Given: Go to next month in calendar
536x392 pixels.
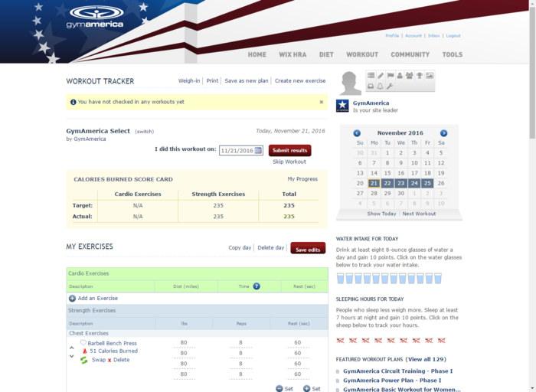Looking at the screenshot, I should pos(443,133).
